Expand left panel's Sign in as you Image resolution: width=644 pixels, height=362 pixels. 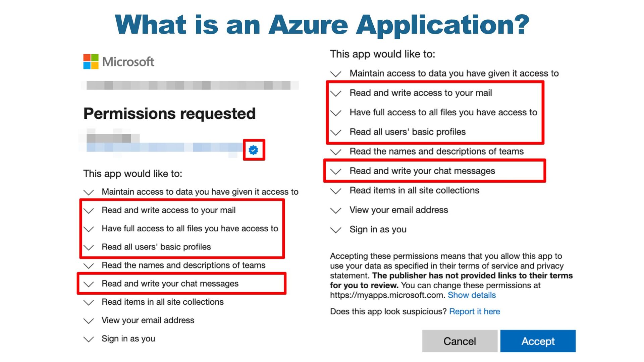(x=89, y=339)
